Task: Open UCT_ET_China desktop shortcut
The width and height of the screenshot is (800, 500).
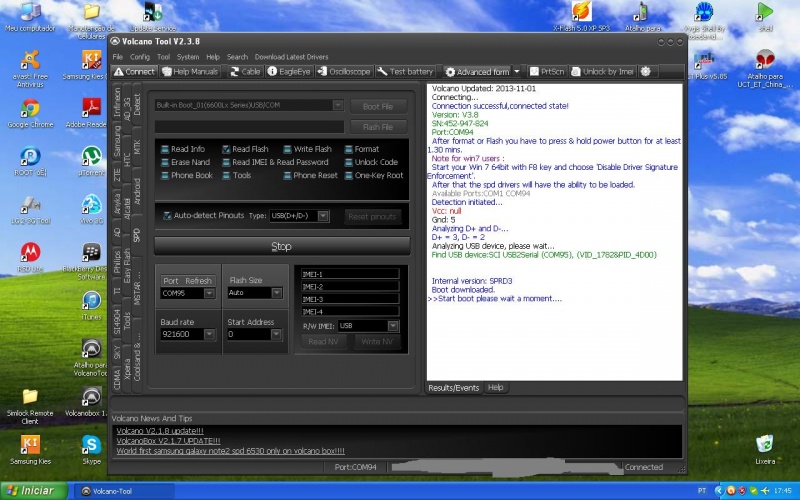Action: pyautogui.click(x=765, y=68)
